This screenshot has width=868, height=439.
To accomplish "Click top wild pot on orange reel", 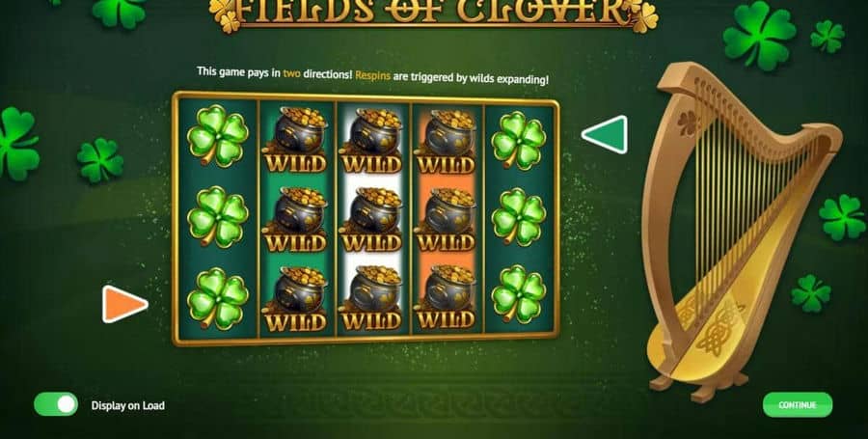I will [x=447, y=142].
